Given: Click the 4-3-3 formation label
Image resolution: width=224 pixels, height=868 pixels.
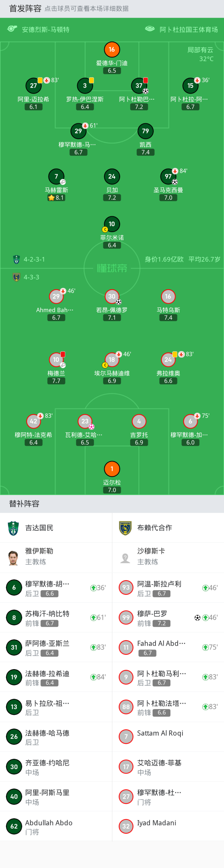Looking at the screenshot, I should point(31,277).
